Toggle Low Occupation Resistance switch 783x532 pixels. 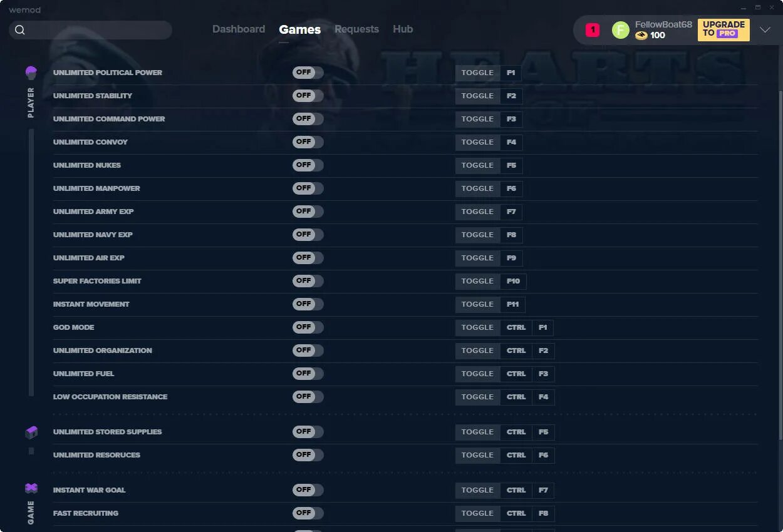click(308, 397)
